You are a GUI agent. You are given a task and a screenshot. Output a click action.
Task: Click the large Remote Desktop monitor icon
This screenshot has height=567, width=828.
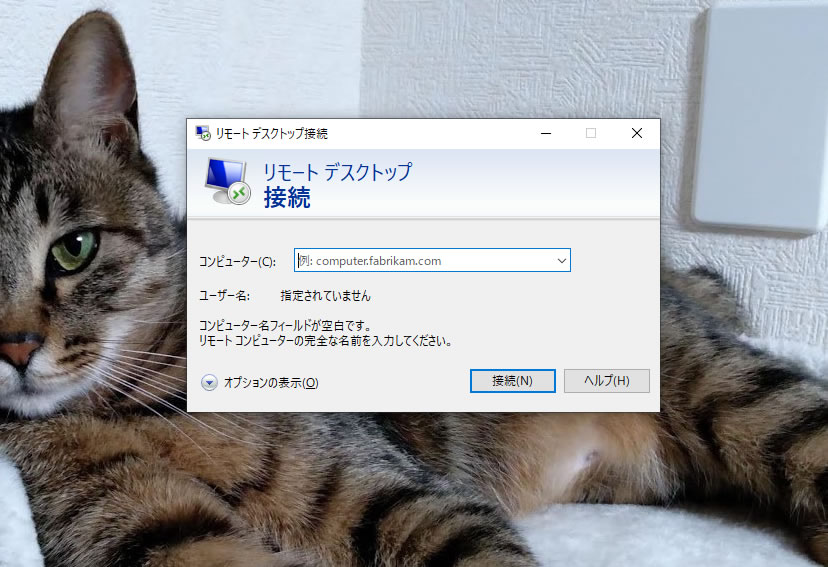227,180
